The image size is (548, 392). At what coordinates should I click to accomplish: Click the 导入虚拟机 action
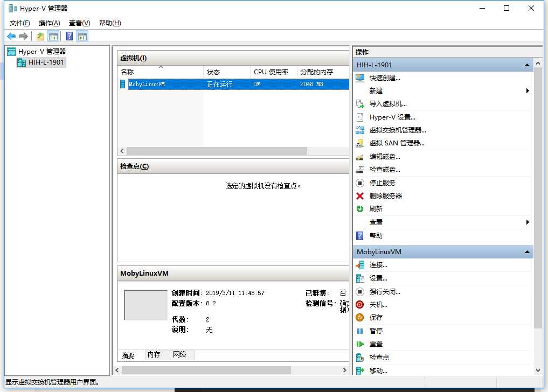[388, 104]
